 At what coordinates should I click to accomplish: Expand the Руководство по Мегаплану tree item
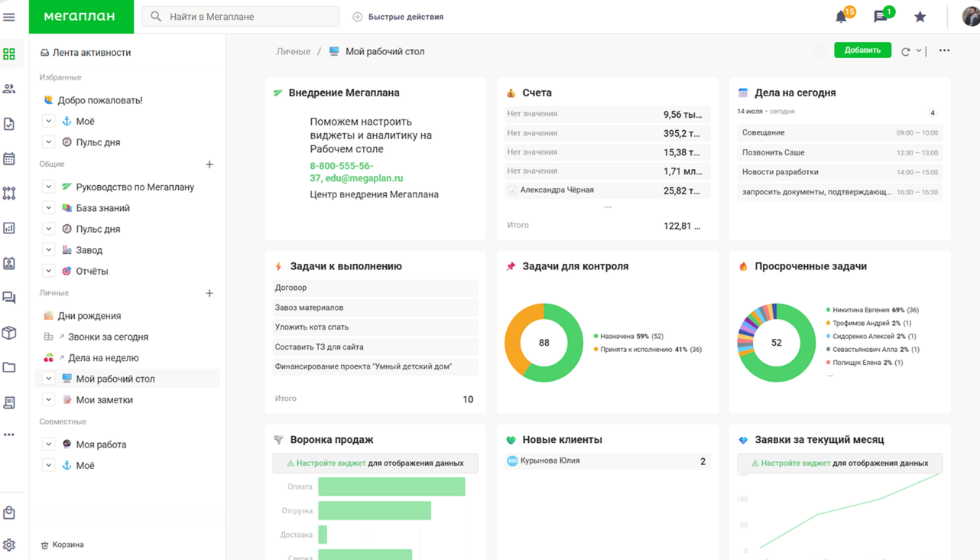(x=48, y=187)
